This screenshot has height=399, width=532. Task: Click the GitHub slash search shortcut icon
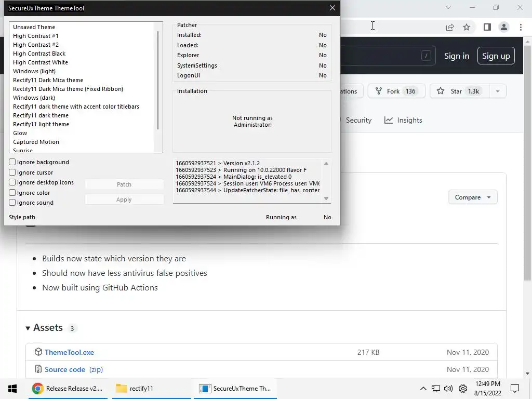pyautogui.click(x=426, y=56)
